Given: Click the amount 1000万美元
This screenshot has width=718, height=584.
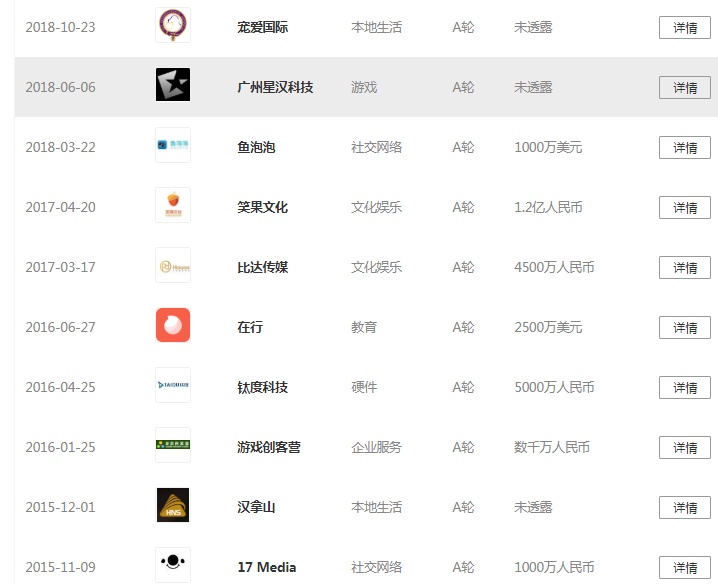Looking at the screenshot, I should (x=548, y=147).
